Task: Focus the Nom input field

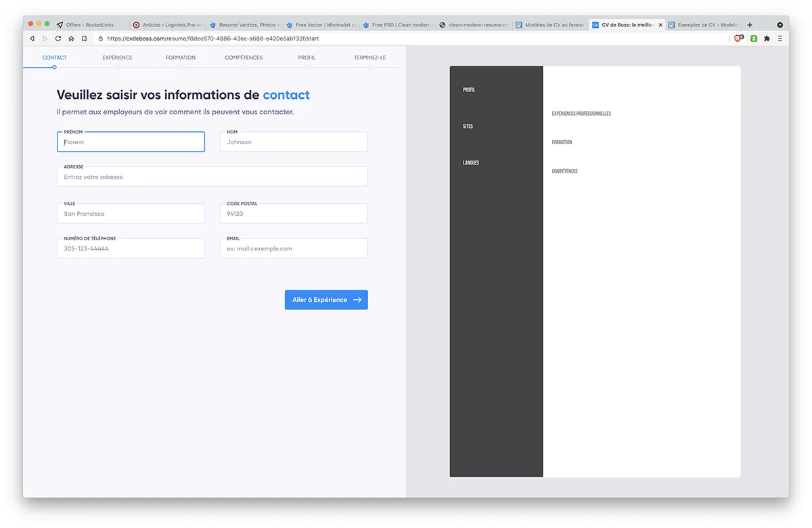Action: 294,142
